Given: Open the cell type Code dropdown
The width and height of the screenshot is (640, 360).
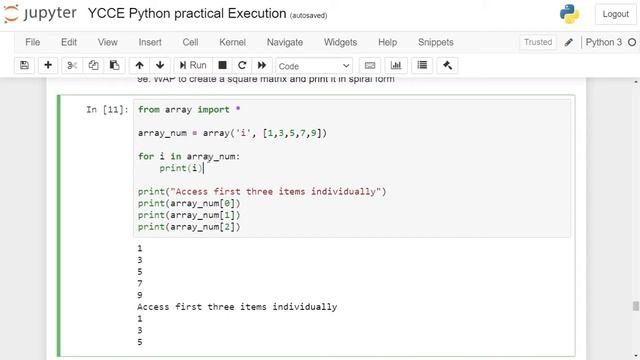Looking at the screenshot, I should tap(313, 66).
